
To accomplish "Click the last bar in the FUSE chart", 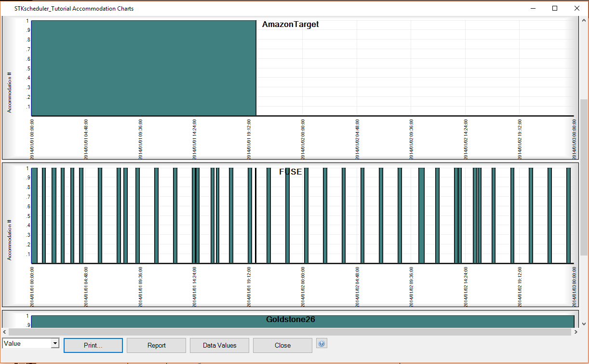I will (x=568, y=215).
